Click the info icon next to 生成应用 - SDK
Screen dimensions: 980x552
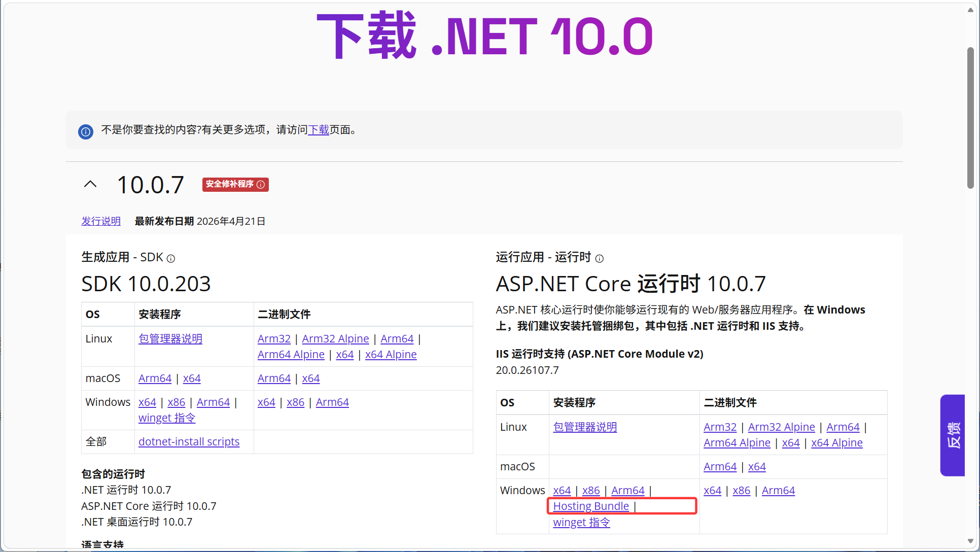tap(171, 259)
